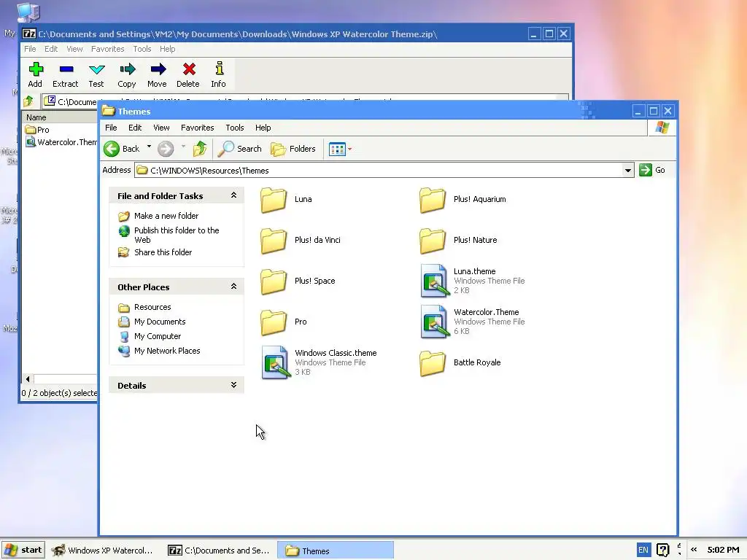Select the Luna folder

coord(286,200)
